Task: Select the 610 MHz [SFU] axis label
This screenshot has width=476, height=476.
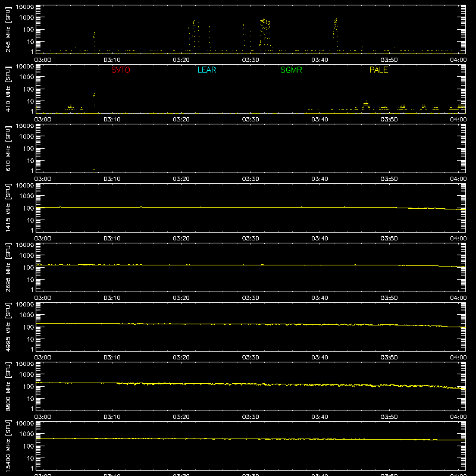Action: click(x=8, y=149)
